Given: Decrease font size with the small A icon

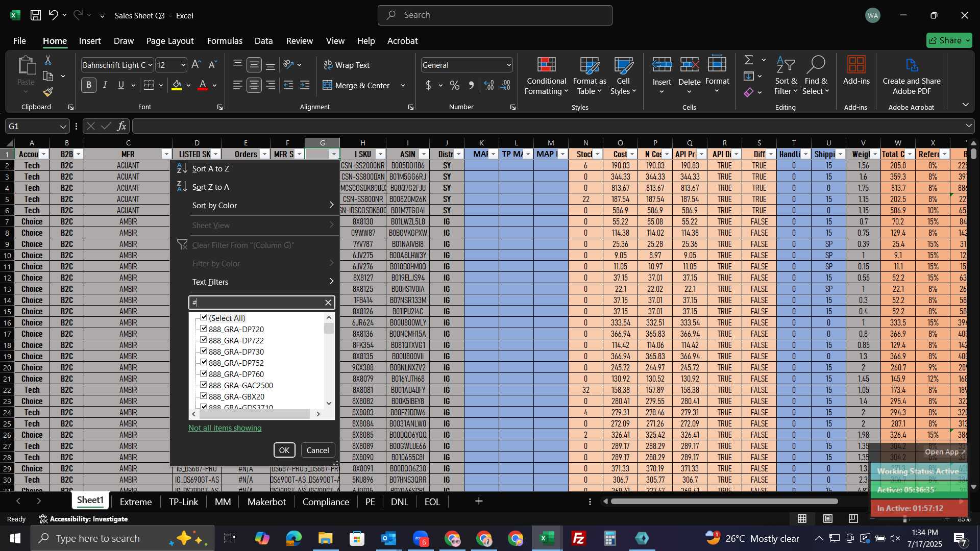Looking at the screenshot, I should (213, 65).
